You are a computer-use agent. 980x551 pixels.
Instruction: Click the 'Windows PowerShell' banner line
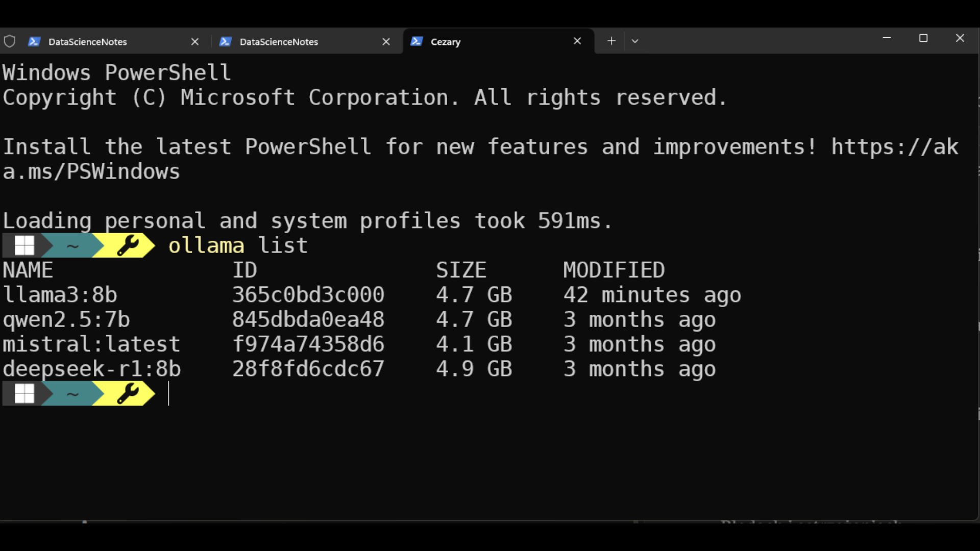tap(117, 72)
